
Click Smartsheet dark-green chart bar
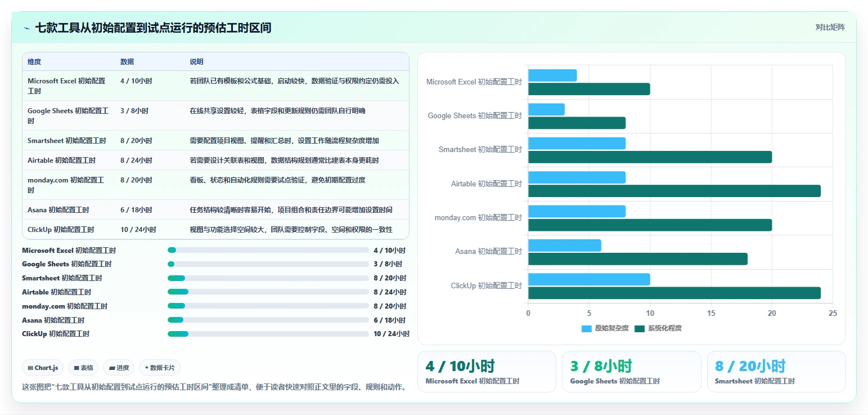point(650,157)
